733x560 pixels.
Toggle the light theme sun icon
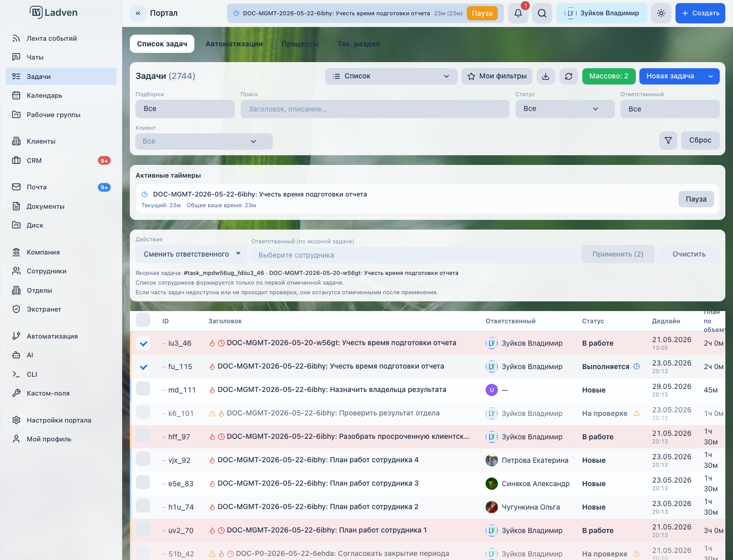tap(661, 13)
